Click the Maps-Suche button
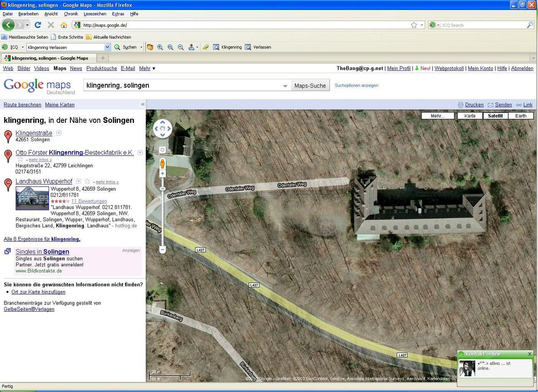538x392 pixels. point(310,86)
